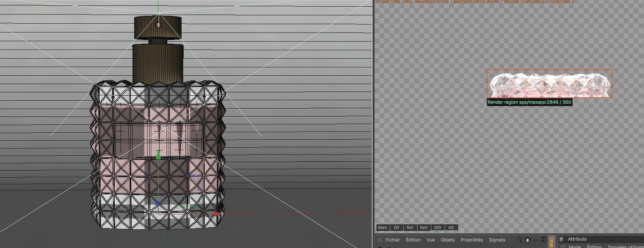
Task: Open the Propriétés menu
Action: pyautogui.click(x=472, y=240)
